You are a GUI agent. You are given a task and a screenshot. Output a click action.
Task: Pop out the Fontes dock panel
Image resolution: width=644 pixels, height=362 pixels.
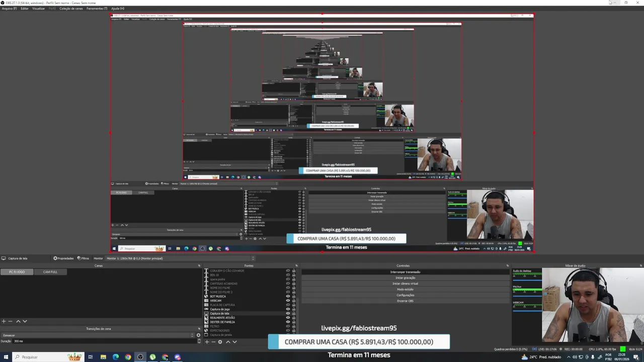pyautogui.click(x=296, y=265)
